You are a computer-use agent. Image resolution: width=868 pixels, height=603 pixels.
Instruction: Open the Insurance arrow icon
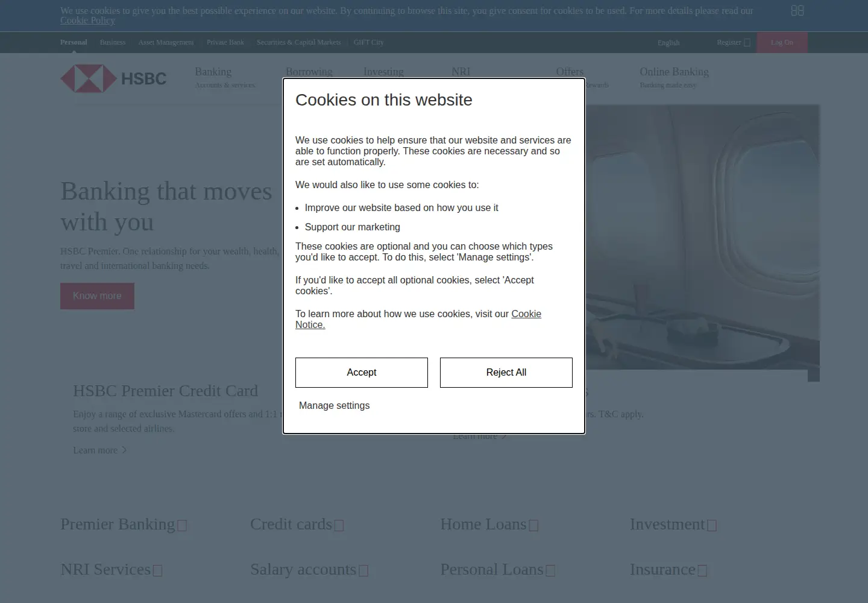[702, 570]
